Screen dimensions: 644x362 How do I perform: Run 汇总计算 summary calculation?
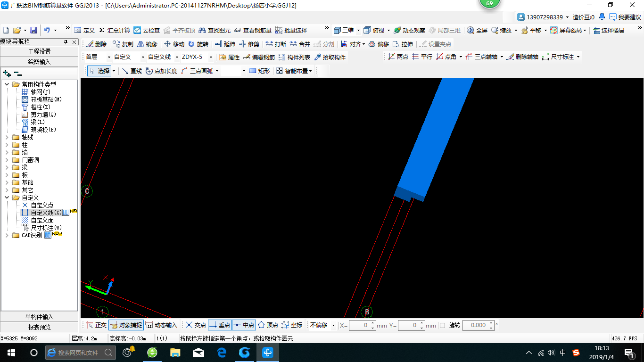pos(115,30)
